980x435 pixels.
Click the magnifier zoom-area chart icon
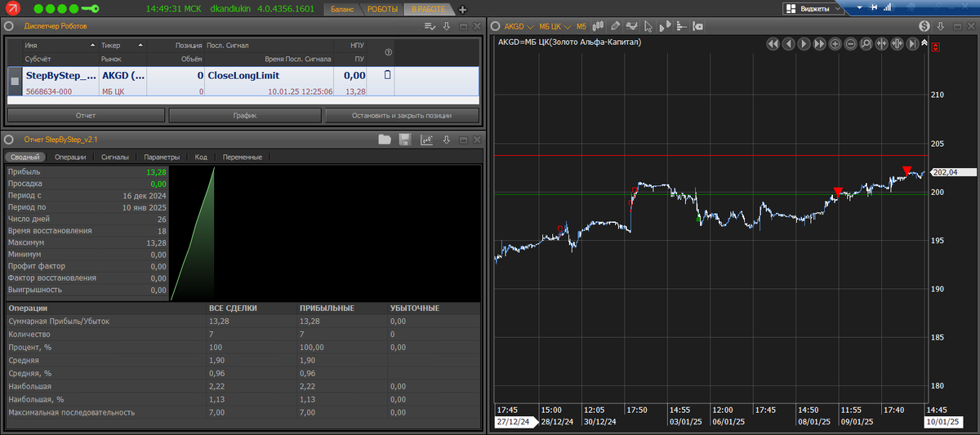(866, 44)
